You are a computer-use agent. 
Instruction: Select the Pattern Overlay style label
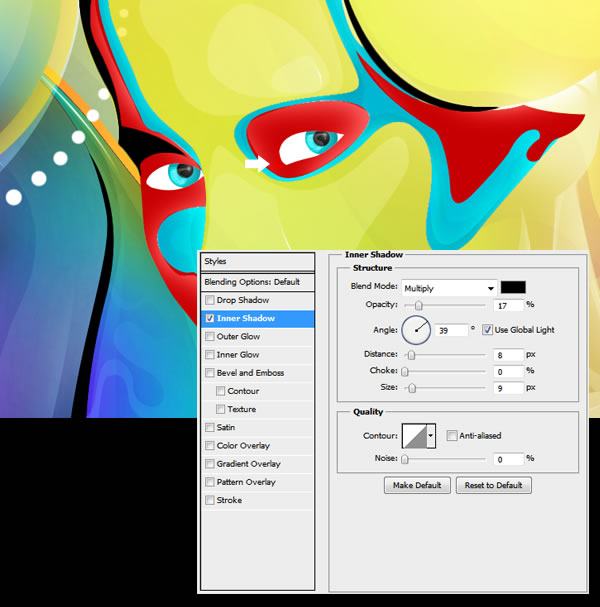[x=246, y=482]
